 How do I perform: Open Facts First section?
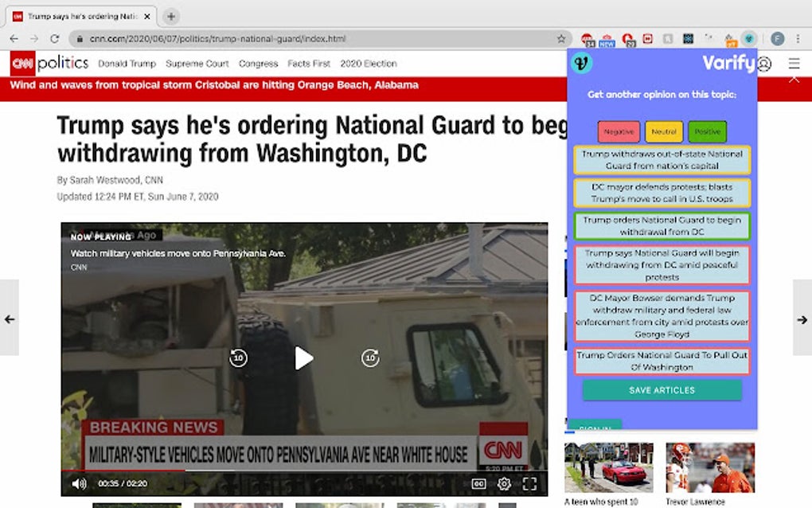(x=309, y=64)
